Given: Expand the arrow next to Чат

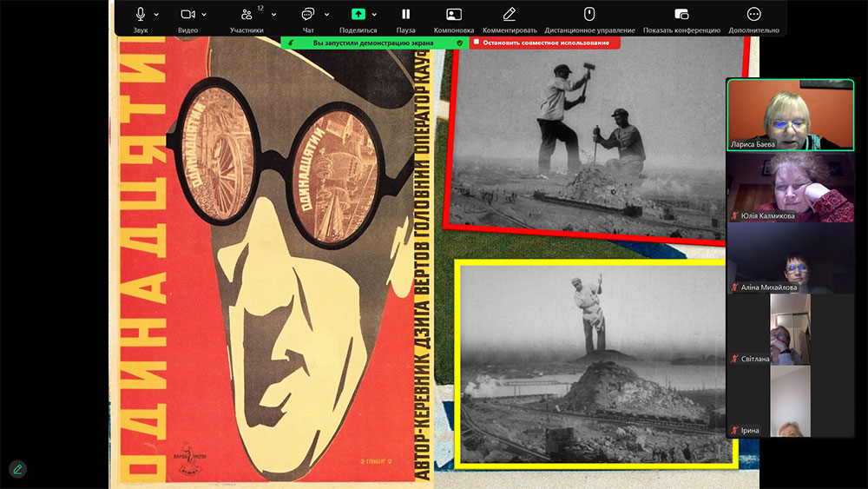Looking at the screenshot, I should [x=327, y=15].
